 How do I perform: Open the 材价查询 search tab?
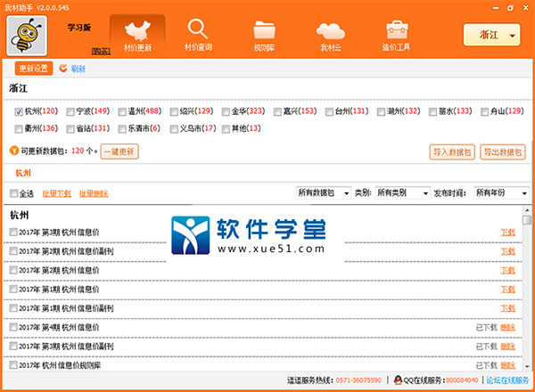pyautogui.click(x=198, y=36)
